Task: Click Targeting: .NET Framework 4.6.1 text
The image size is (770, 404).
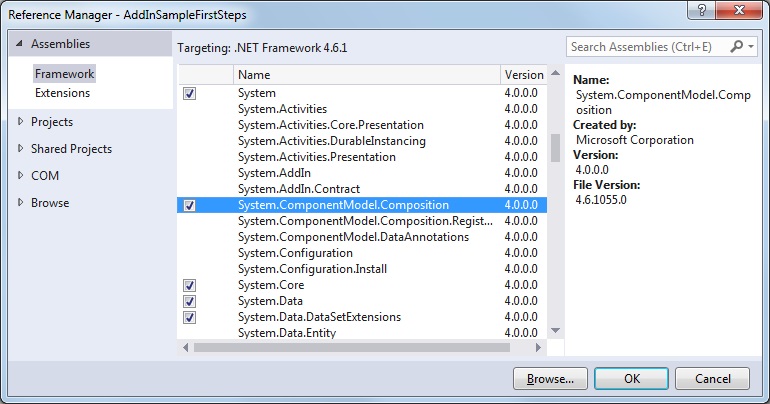Action: [262, 48]
